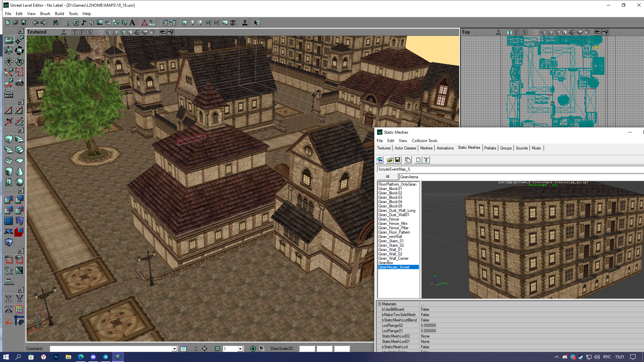Choose the Cylinder brush builder
The width and height of the screenshot is (644, 362).
click(9, 171)
